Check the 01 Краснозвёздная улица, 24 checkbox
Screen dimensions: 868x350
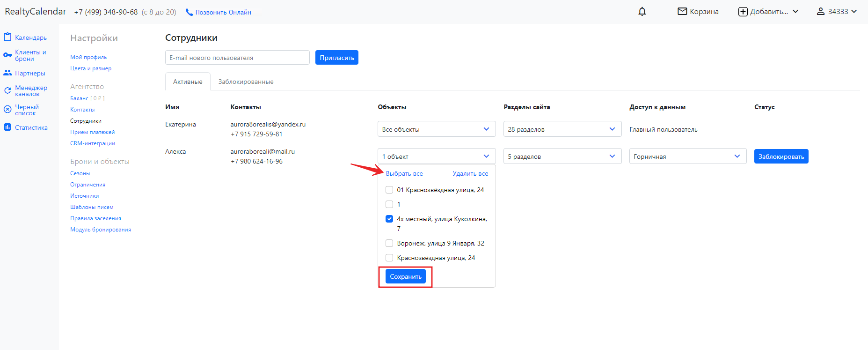point(389,190)
